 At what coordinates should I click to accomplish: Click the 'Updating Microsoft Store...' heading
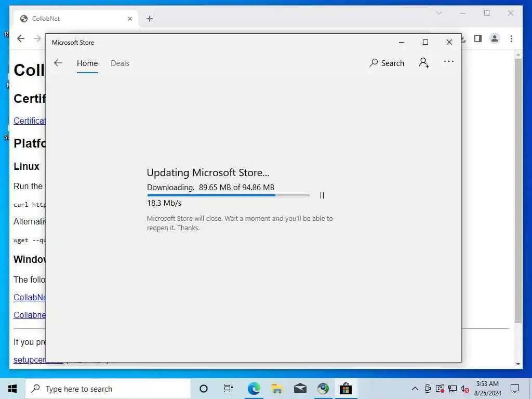[208, 172]
